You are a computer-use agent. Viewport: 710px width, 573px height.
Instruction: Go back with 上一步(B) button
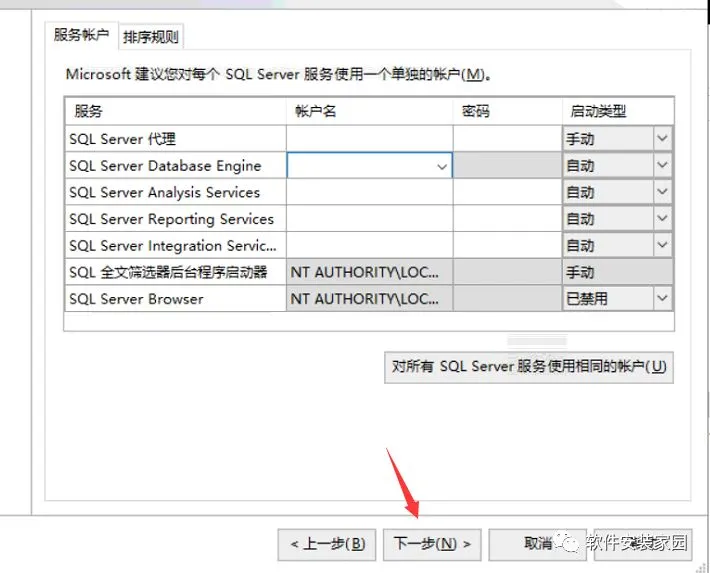(x=327, y=544)
